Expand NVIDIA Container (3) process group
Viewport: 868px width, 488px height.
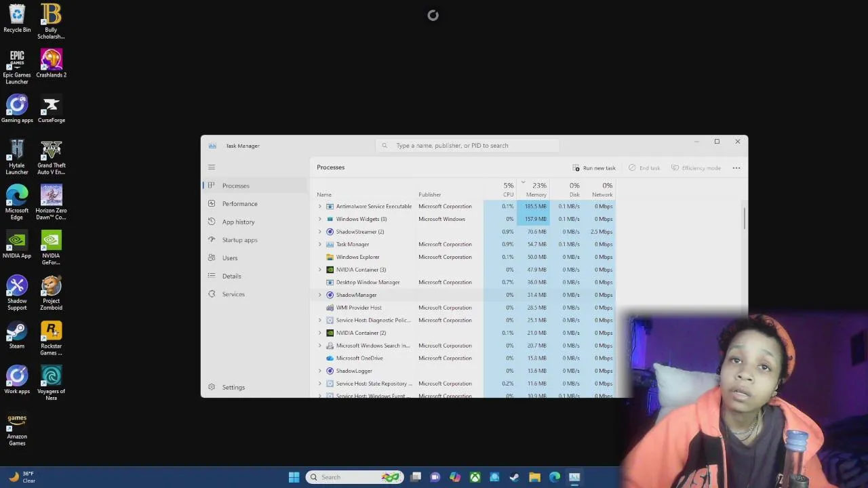tap(320, 270)
